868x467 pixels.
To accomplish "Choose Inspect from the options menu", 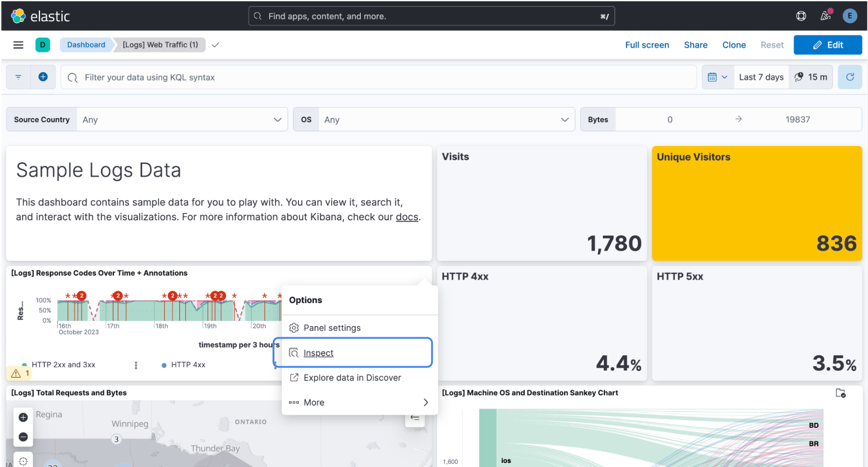I will point(353,353).
